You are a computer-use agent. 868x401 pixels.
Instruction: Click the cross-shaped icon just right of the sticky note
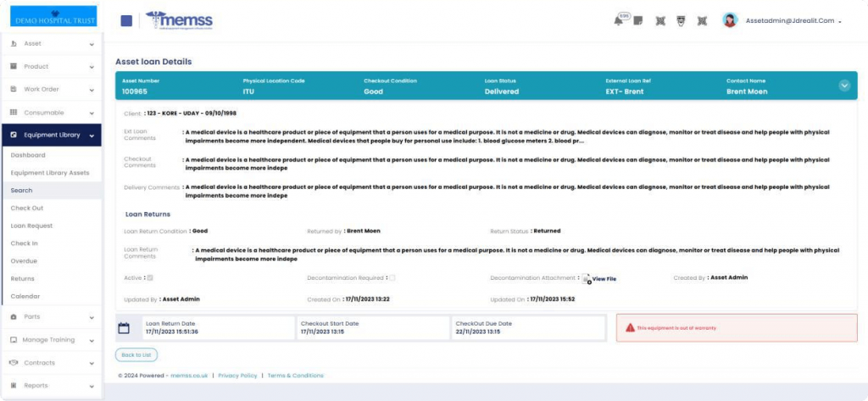tap(659, 21)
